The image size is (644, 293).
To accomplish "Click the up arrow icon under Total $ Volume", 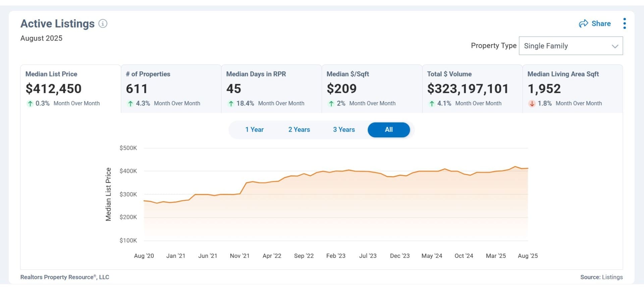I will pos(432,103).
